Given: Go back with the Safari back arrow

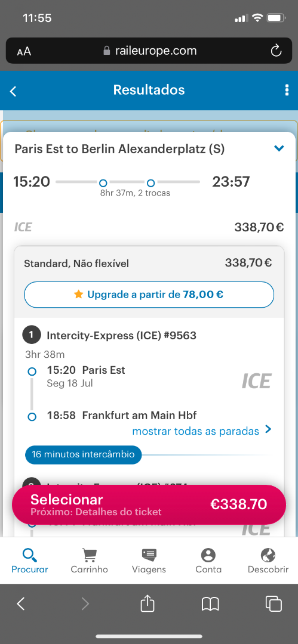Looking at the screenshot, I should (x=21, y=603).
